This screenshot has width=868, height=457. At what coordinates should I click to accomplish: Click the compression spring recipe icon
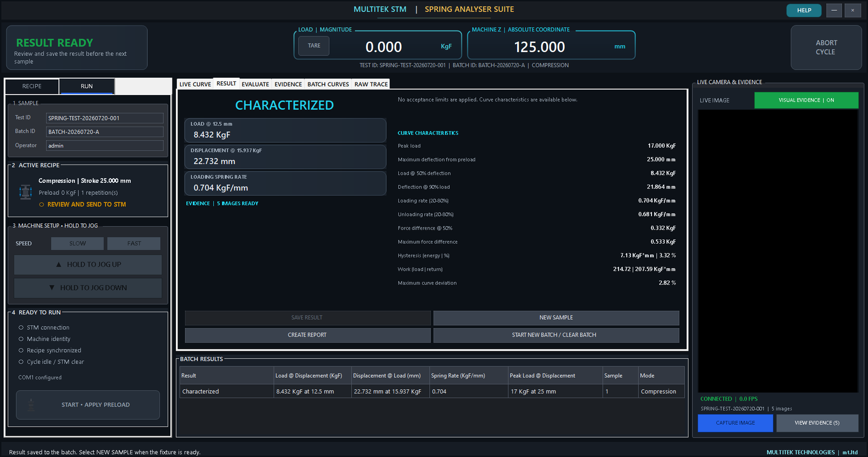pos(25,192)
